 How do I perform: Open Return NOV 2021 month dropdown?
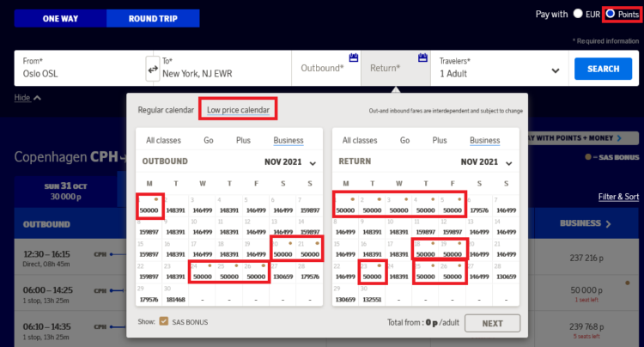point(486,161)
